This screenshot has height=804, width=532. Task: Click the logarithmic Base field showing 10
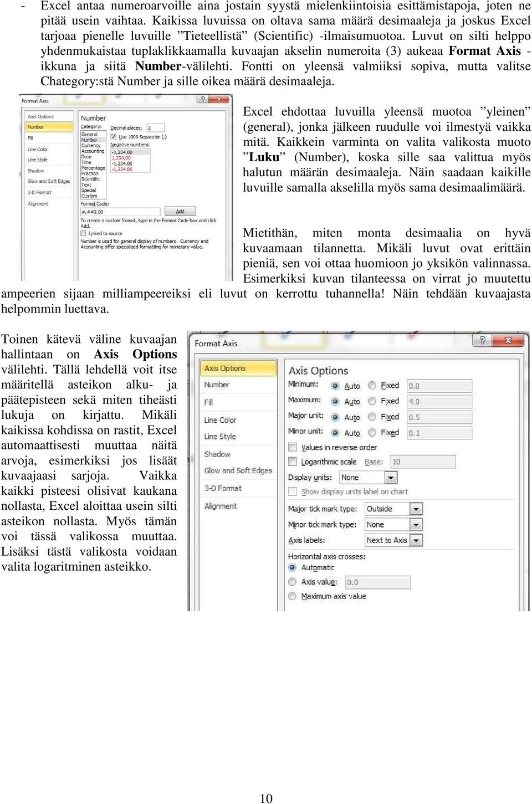click(x=423, y=462)
